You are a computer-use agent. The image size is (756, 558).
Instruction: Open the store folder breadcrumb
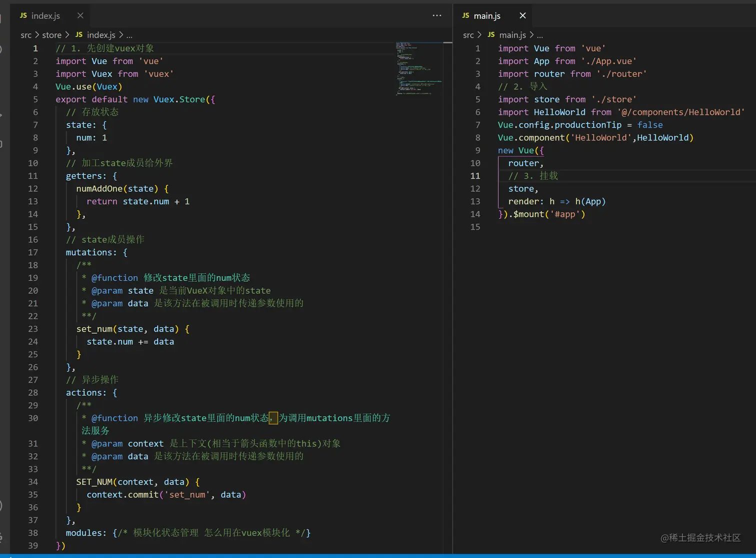pyautogui.click(x=52, y=35)
